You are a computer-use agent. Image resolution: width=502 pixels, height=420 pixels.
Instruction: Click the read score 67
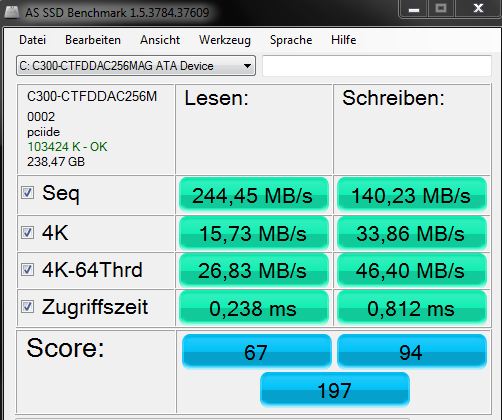click(x=257, y=351)
